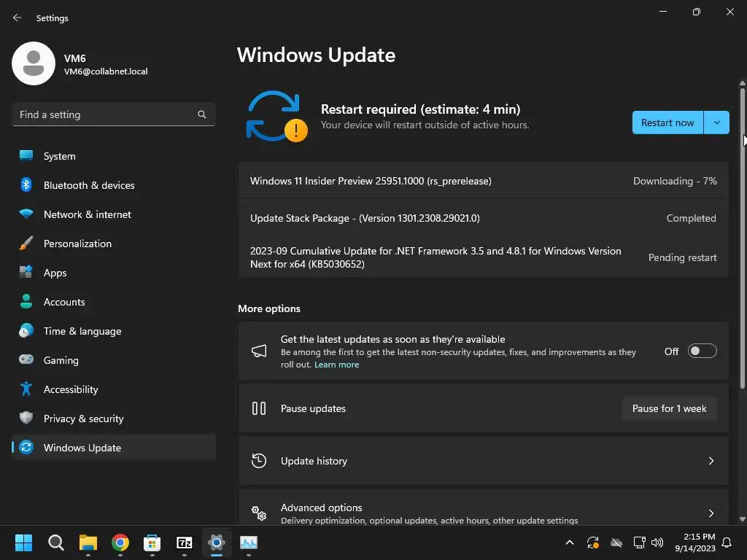Open 7-Zip from the taskbar

click(185, 542)
